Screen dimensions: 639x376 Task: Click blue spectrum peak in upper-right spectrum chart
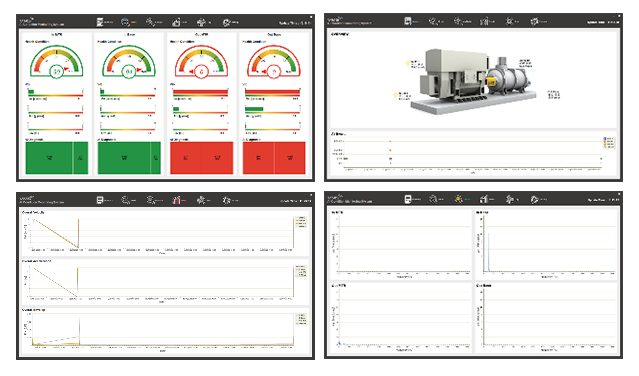(x=489, y=252)
